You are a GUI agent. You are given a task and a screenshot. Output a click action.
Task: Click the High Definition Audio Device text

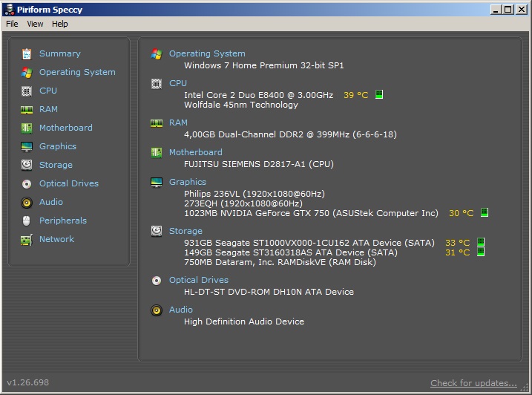244,321
